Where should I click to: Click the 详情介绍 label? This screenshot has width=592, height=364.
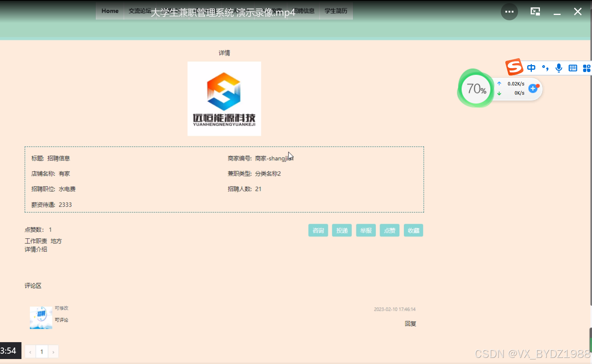pyautogui.click(x=36, y=249)
